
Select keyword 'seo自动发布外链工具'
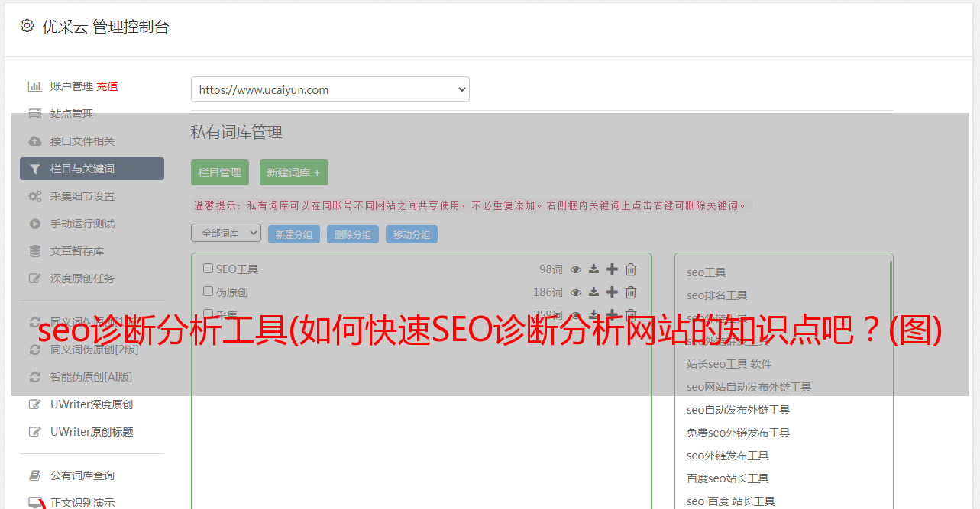point(739,410)
